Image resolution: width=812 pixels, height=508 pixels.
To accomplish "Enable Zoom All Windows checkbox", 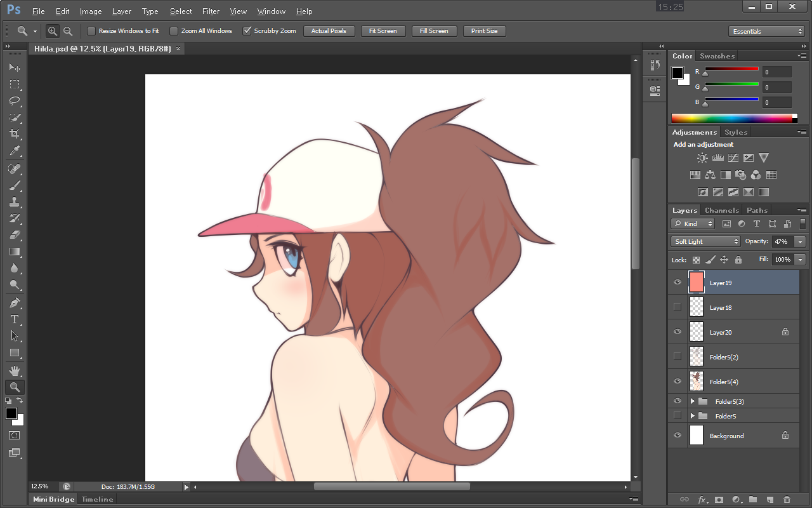I will [174, 30].
